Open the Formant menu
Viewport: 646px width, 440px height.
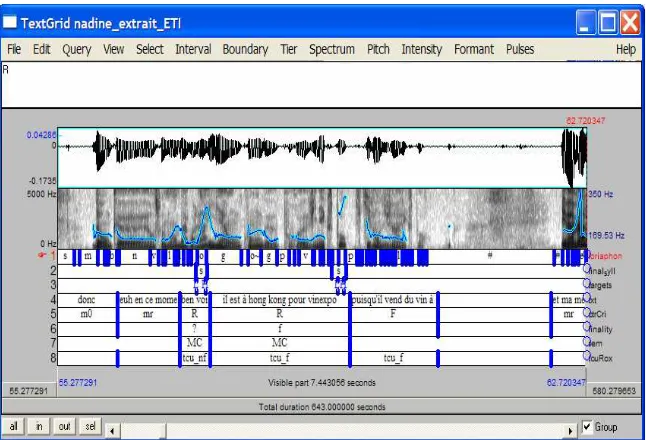point(474,49)
